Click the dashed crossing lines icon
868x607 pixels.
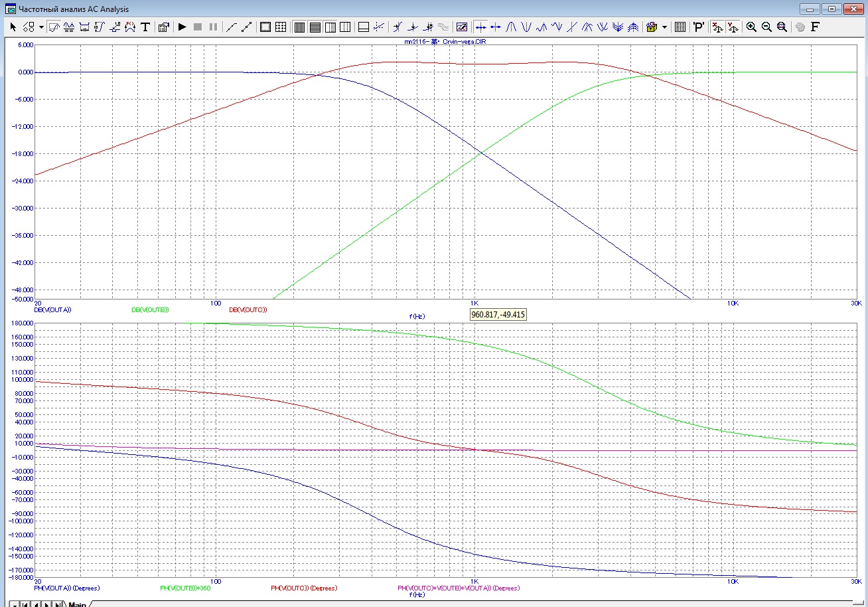(379, 27)
